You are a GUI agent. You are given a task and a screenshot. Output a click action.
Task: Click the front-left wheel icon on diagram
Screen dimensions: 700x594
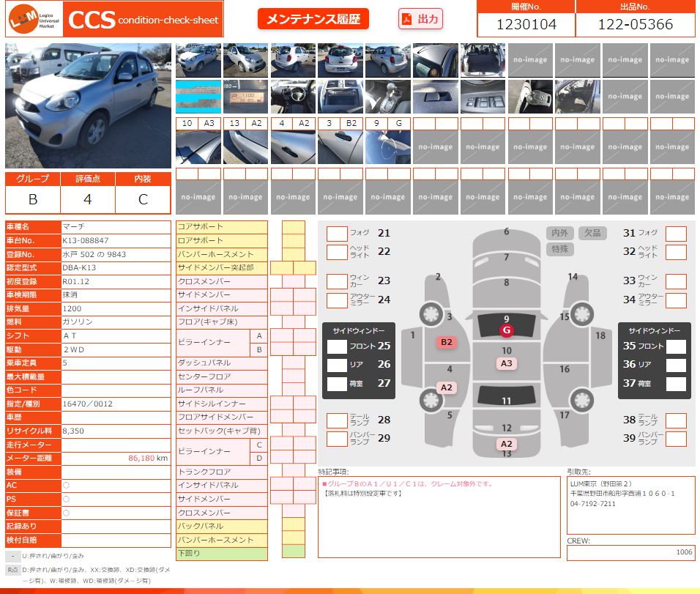430,314
